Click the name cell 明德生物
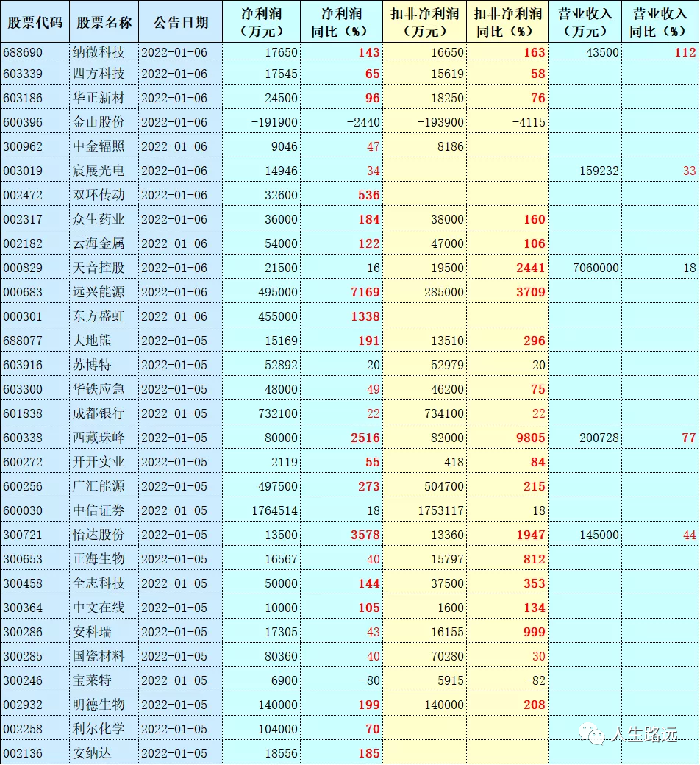The height and width of the screenshot is (765, 700). pyautogui.click(x=104, y=705)
